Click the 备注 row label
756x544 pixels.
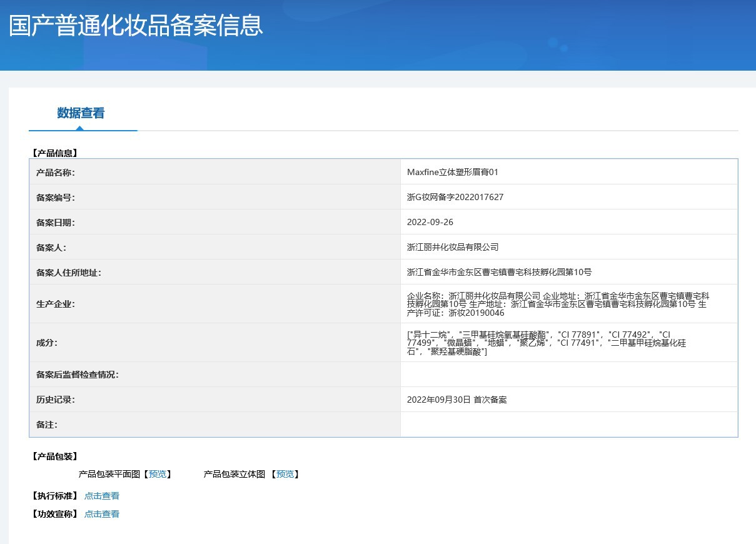47,425
